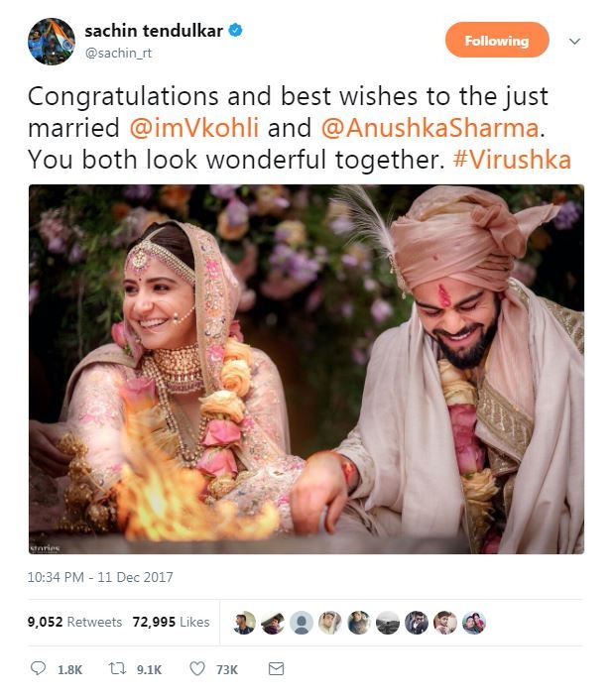Open sachin tendulkar's profile avatar
614x700 pixels.
click(x=52, y=42)
